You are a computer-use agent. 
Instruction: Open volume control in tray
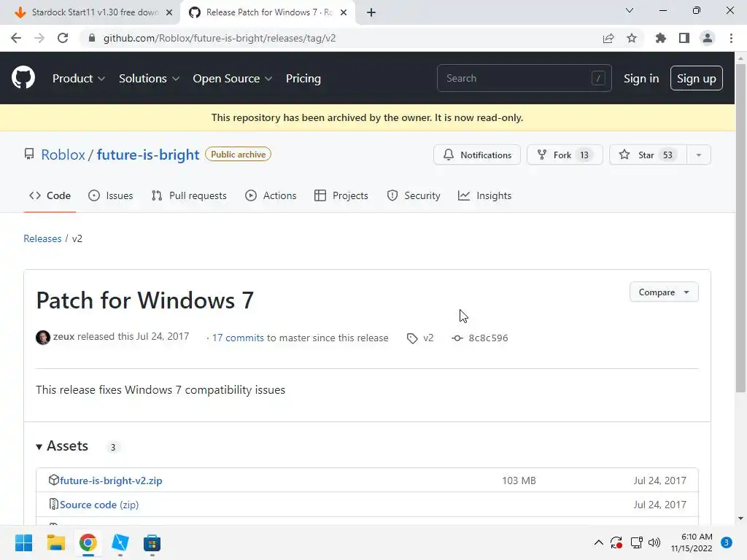654,542
